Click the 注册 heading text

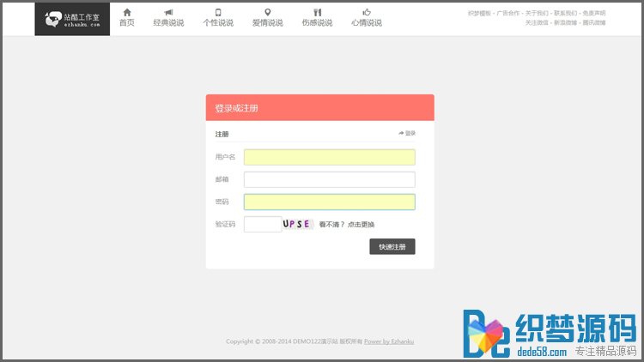click(222, 134)
